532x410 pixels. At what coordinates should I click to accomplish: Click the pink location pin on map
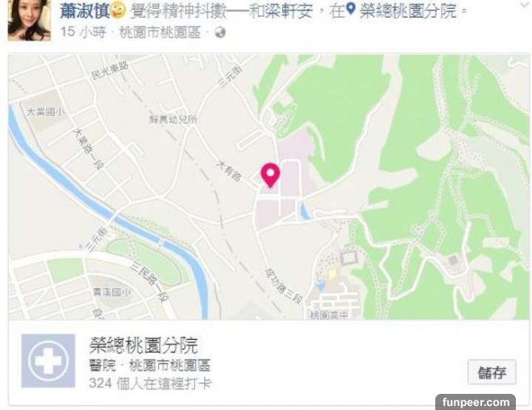(x=270, y=175)
